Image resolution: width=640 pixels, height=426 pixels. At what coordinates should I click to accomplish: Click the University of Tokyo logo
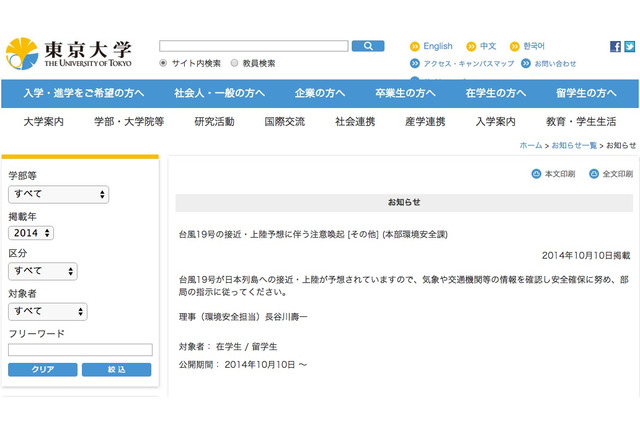69,54
